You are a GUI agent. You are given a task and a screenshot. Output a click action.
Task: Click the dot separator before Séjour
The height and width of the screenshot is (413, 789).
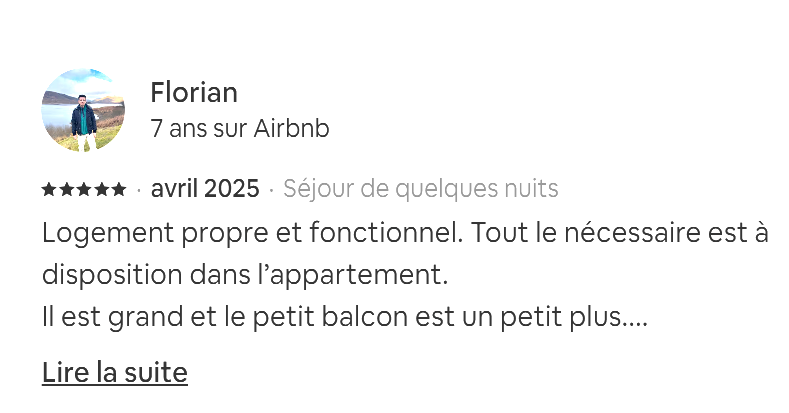pos(272,190)
